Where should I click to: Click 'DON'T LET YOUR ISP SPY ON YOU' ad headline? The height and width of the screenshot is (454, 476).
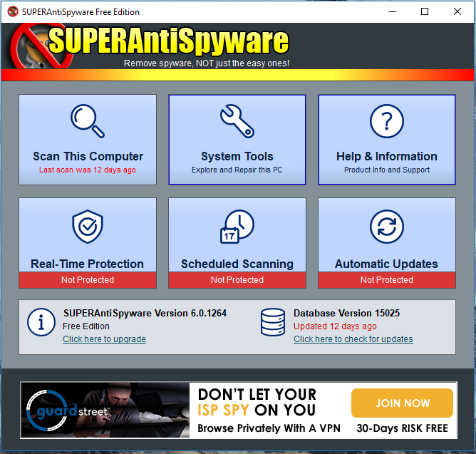(257, 403)
